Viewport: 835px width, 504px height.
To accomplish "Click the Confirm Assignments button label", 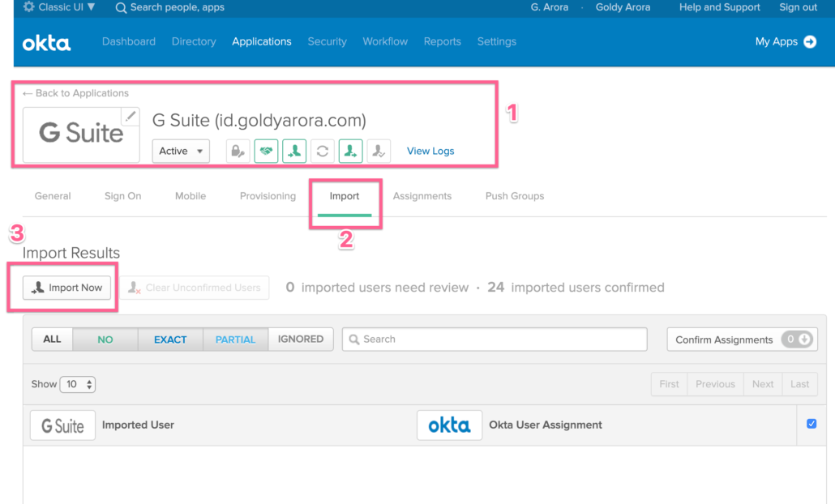I will click(x=724, y=340).
